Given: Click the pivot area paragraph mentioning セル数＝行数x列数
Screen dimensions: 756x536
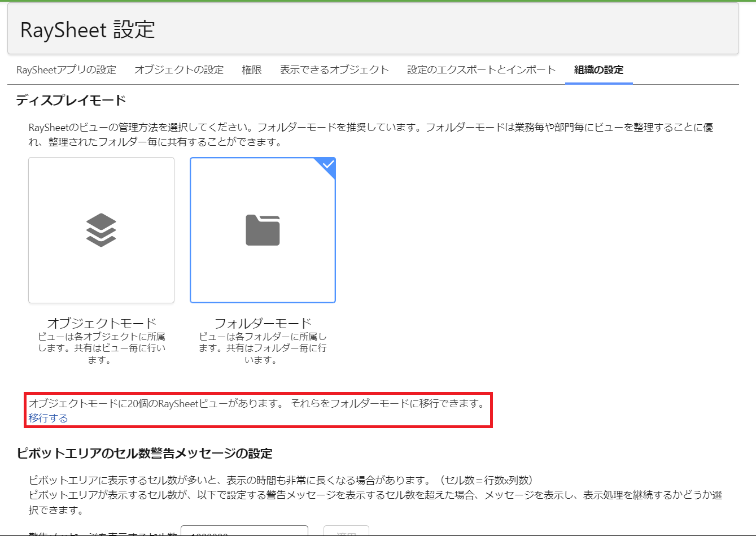Looking at the screenshot, I should tap(375, 495).
